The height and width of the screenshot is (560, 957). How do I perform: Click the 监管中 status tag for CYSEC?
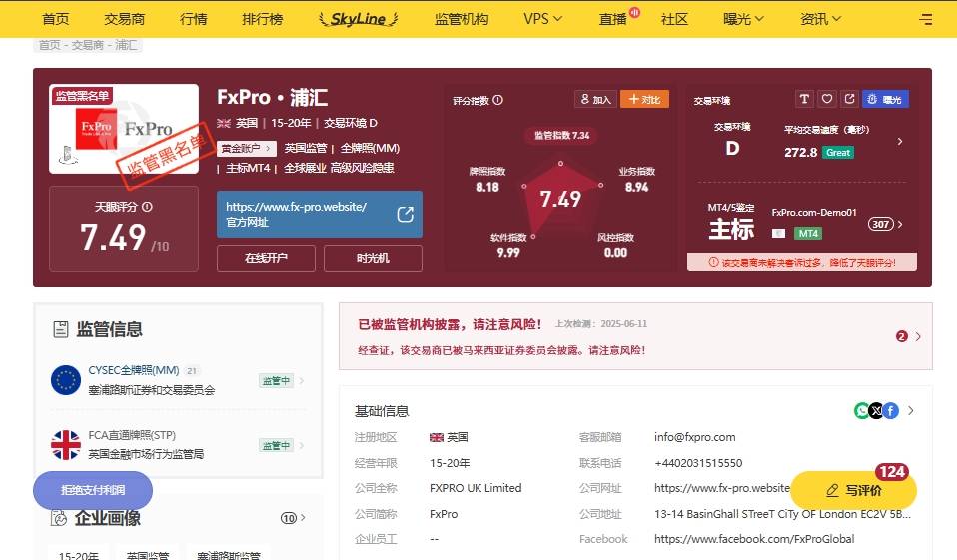click(x=276, y=380)
